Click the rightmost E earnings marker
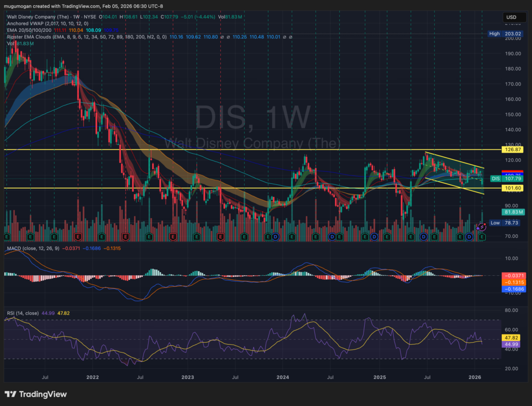 (482, 237)
